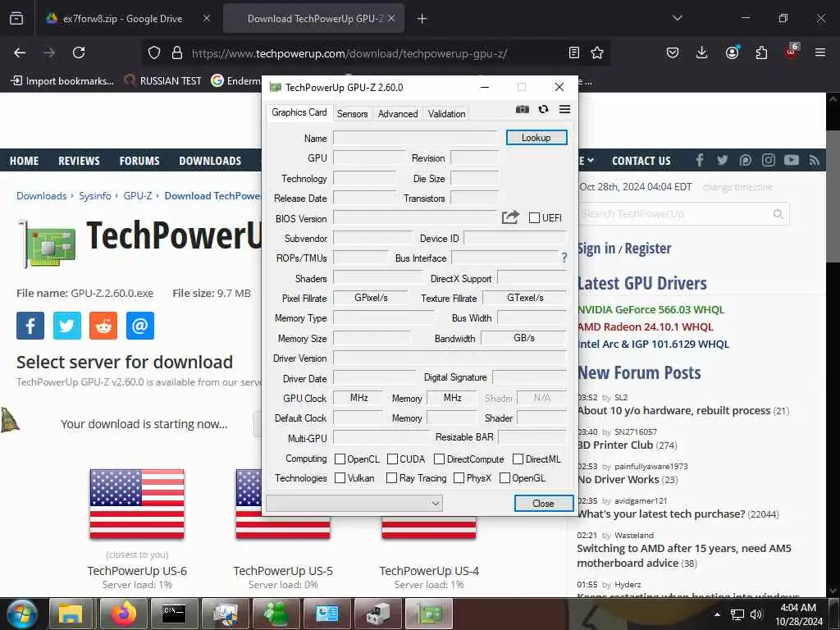Open Firefox application menu
Screen dimensions: 840x630
pos(820,52)
